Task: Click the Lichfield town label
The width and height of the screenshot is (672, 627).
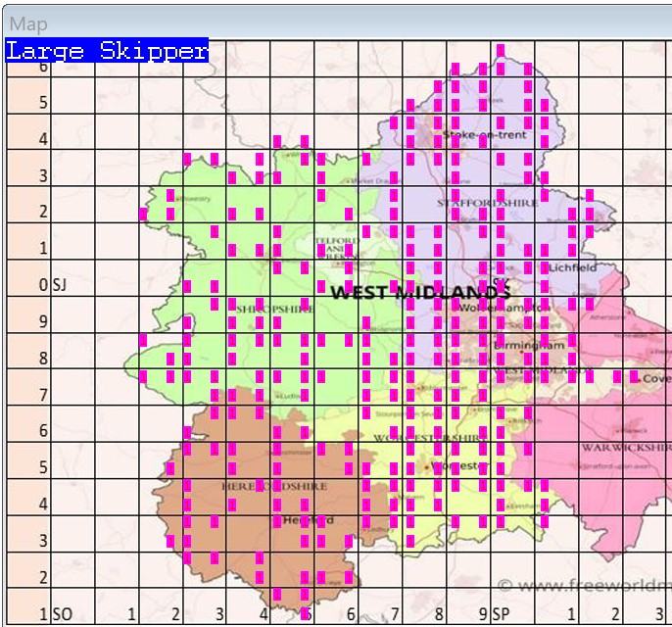Action: 571,266
